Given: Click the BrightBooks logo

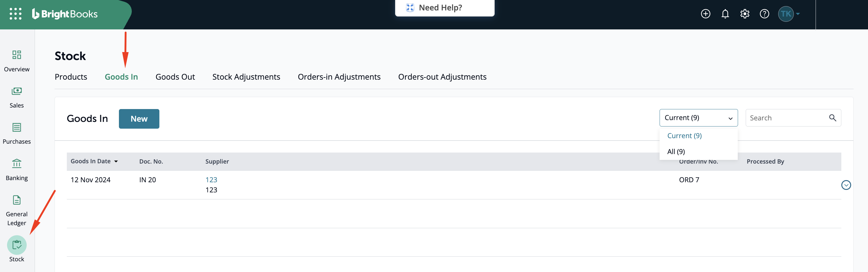Looking at the screenshot, I should [x=65, y=14].
